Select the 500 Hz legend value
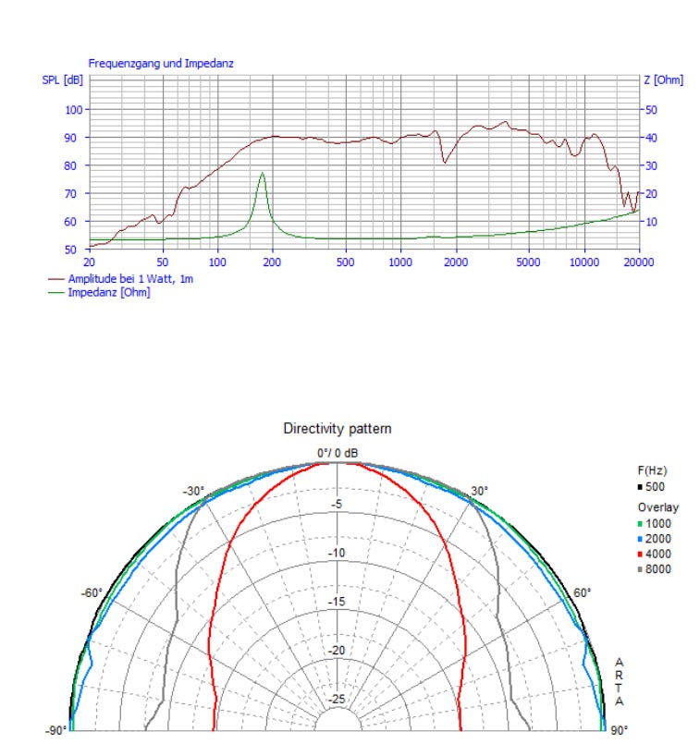The image size is (700, 756). coord(655,487)
